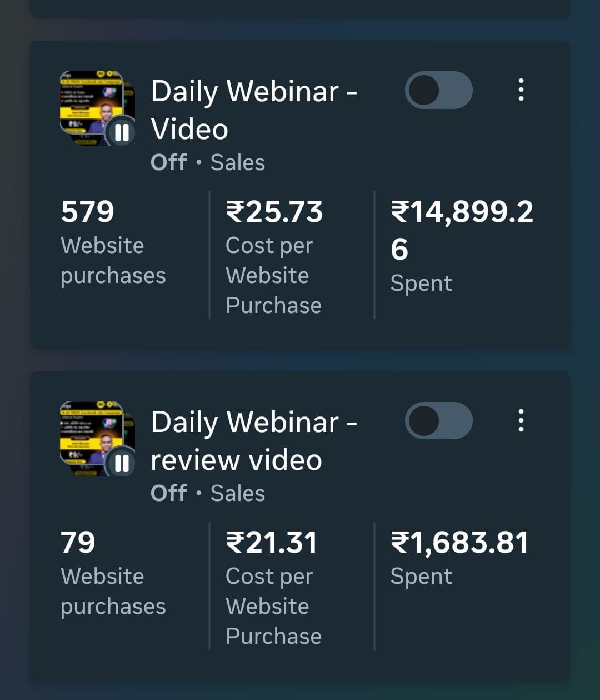Select the Spent label under ₹1,683.81
The height and width of the screenshot is (700, 600).
421,577
